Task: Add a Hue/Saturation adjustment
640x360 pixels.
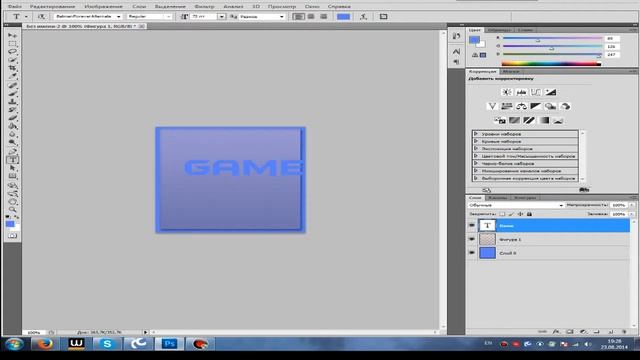Action: click(x=507, y=106)
